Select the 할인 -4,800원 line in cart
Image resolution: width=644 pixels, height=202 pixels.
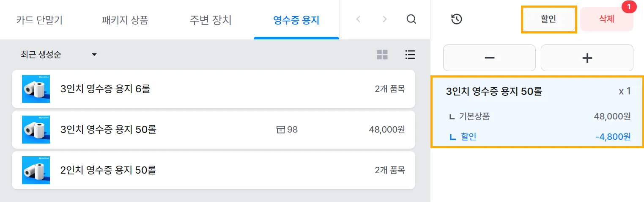[537, 136]
